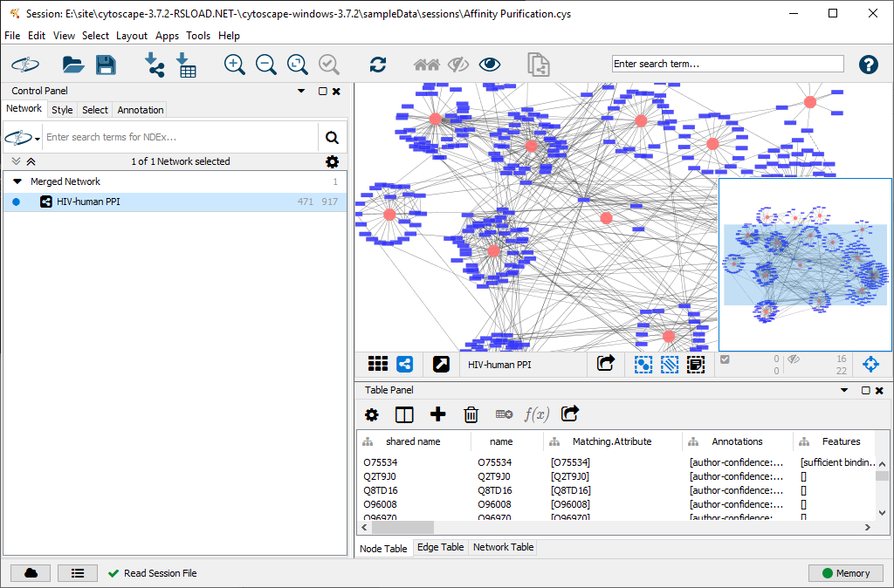The height and width of the screenshot is (588, 894).
Task: Import table from file icon
Action: (186, 65)
